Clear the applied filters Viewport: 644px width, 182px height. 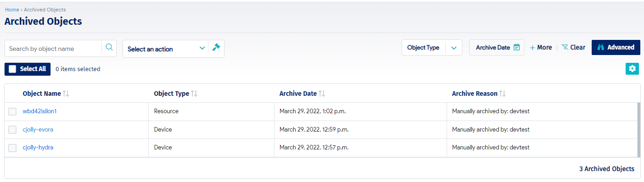(573, 47)
